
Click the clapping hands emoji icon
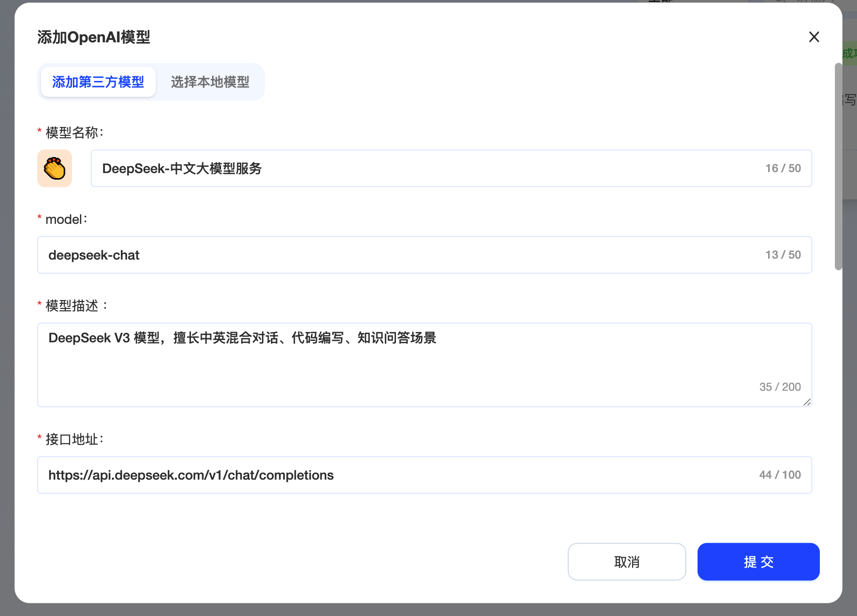pos(55,168)
